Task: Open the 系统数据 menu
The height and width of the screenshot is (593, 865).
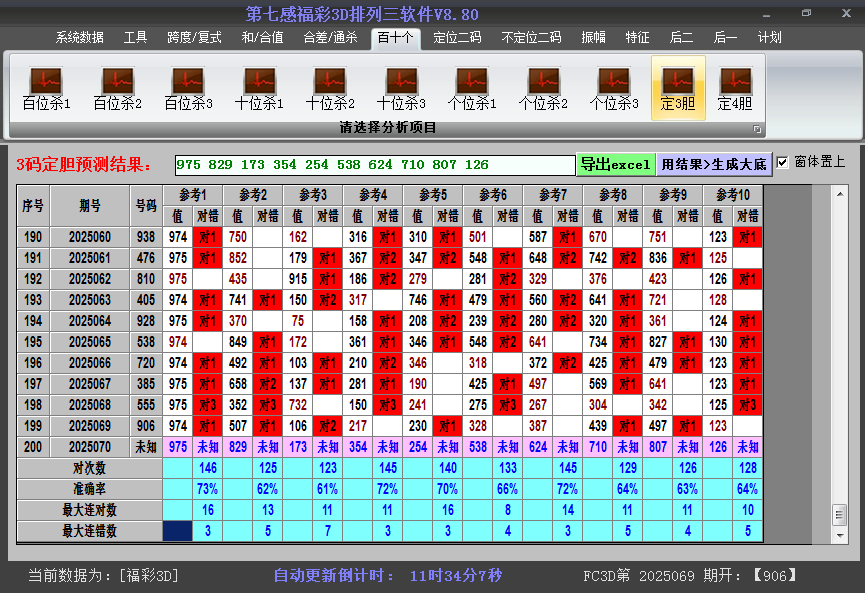Action: pyautogui.click(x=79, y=38)
